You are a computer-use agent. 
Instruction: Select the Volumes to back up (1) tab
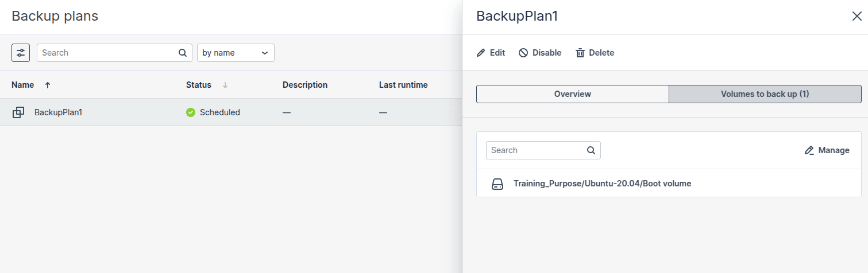(765, 94)
